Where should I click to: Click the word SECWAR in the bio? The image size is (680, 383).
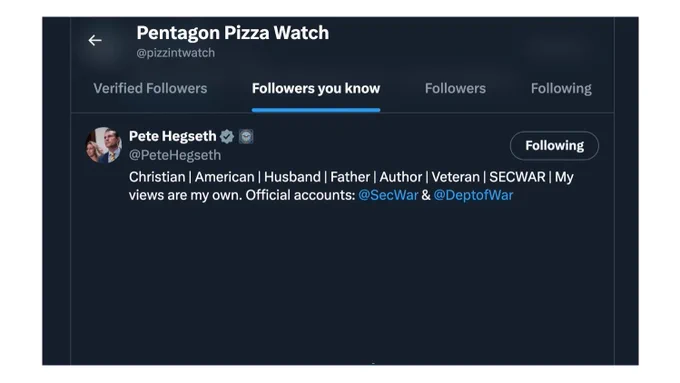click(517, 177)
